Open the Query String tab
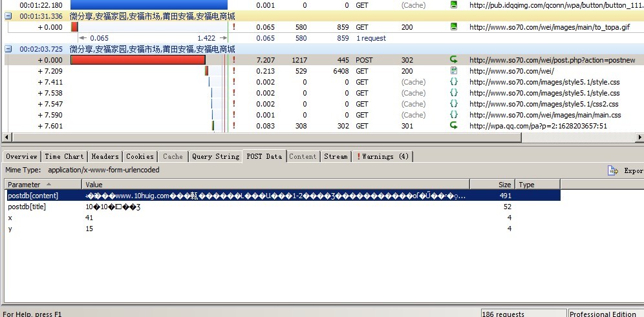The width and height of the screenshot is (644, 317). 215,156
